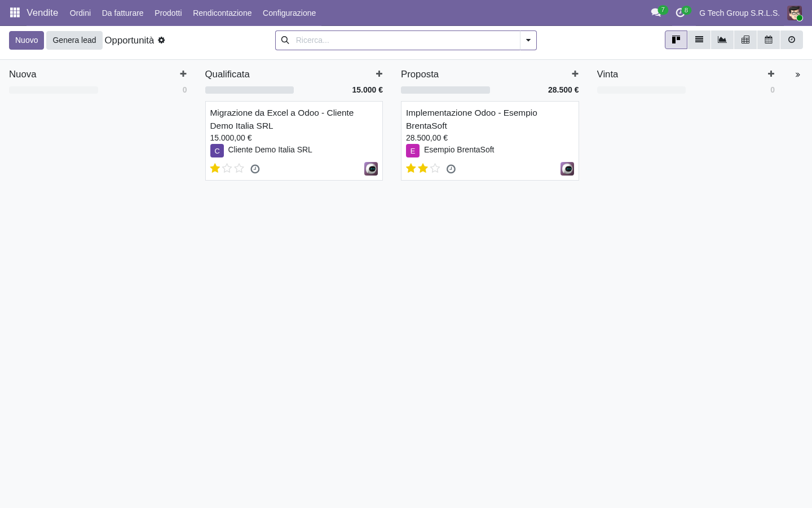Viewport: 812px width, 508px height.
Task: Click the search magnifier icon
Action: point(285,40)
